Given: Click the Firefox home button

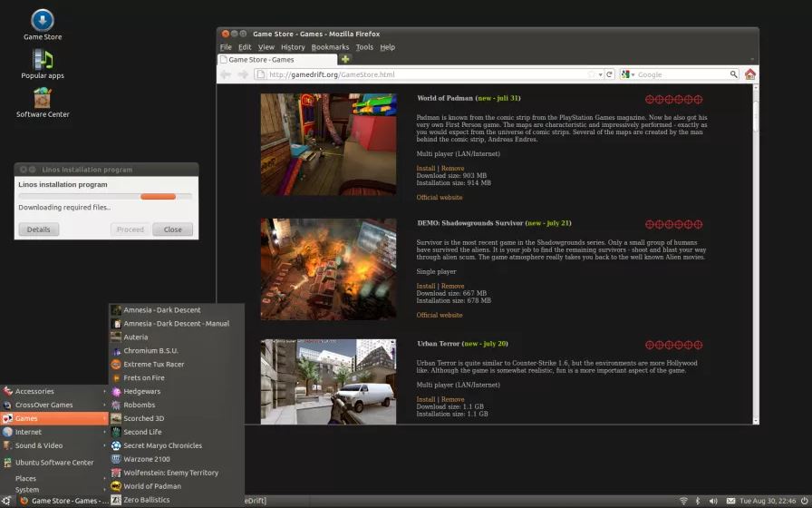Looking at the screenshot, I should [x=749, y=74].
